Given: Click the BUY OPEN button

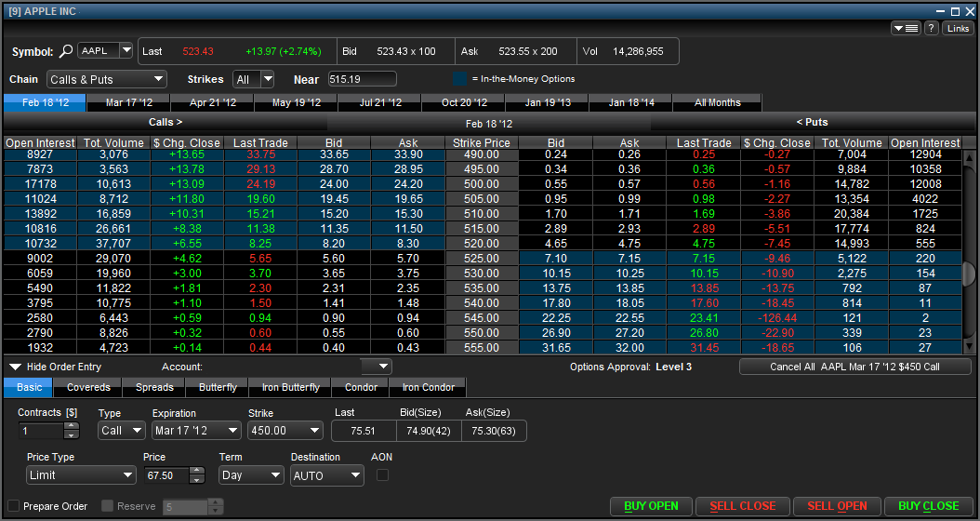Looking at the screenshot, I should [x=651, y=506].
